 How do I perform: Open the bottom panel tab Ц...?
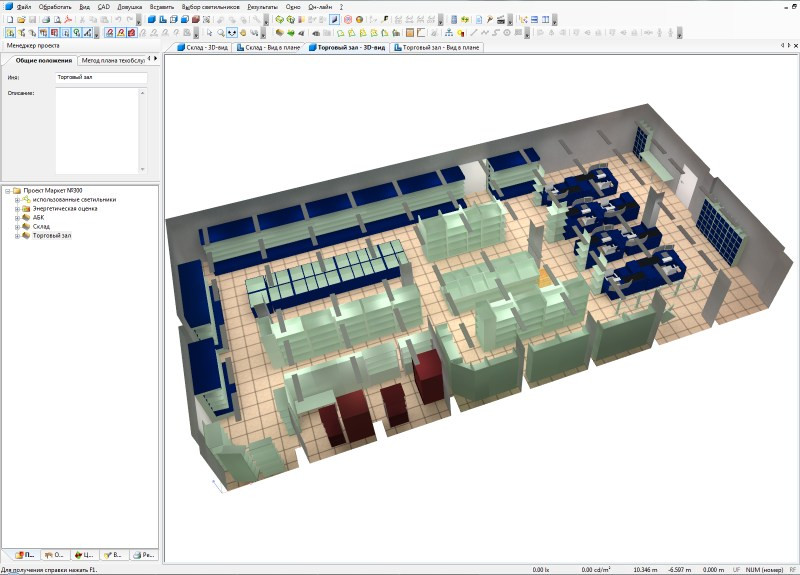[84, 555]
